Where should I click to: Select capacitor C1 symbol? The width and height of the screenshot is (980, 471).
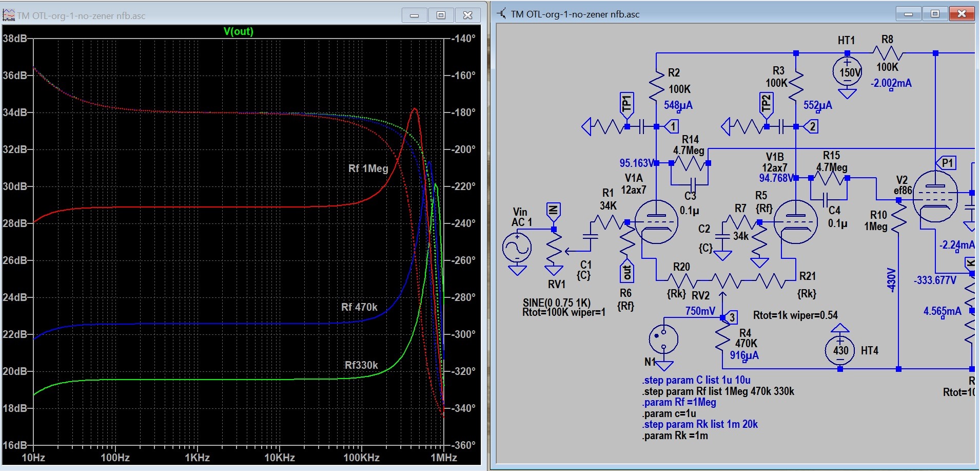pyautogui.click(x=591, y=236)
